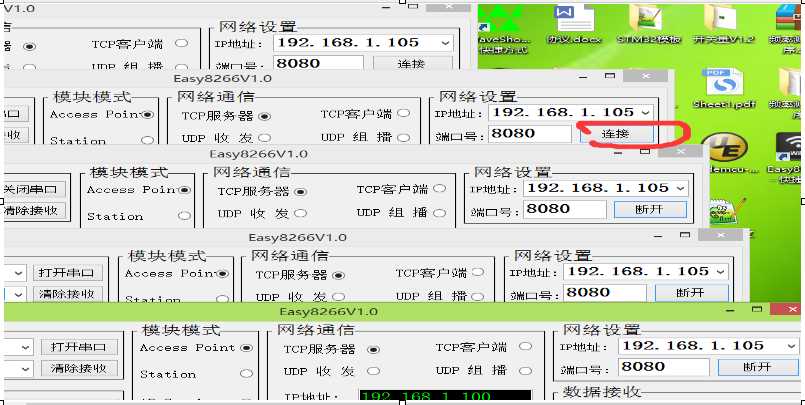Screen dimensions: 805x405
Task: Select UDP 组播 in the green-titled window
Action: [525, 371]
